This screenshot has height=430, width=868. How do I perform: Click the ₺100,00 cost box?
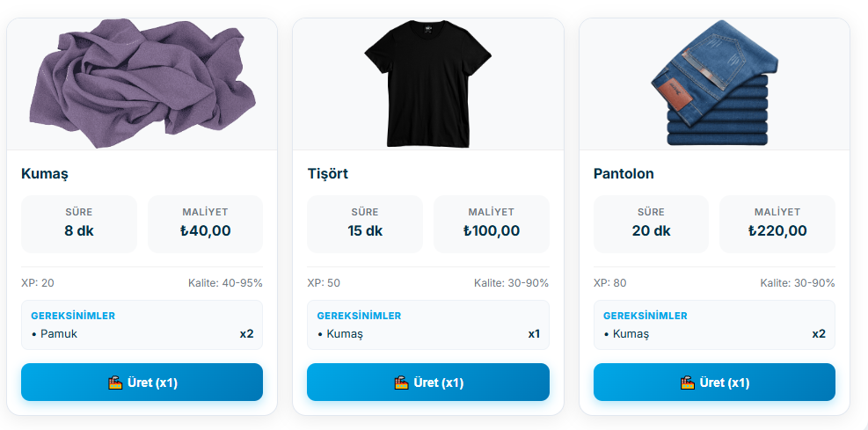click(492, 223)
